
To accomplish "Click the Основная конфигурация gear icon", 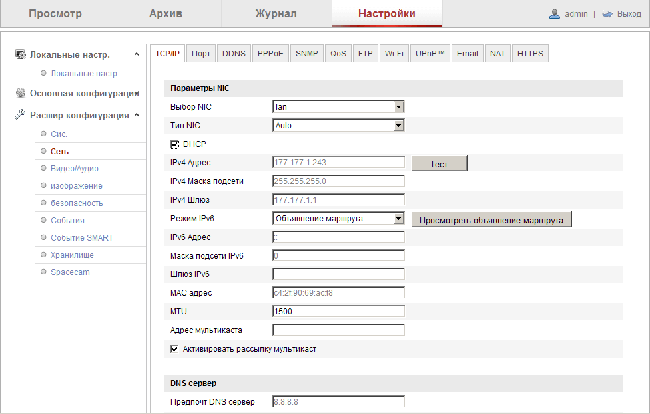I will 20,93.
